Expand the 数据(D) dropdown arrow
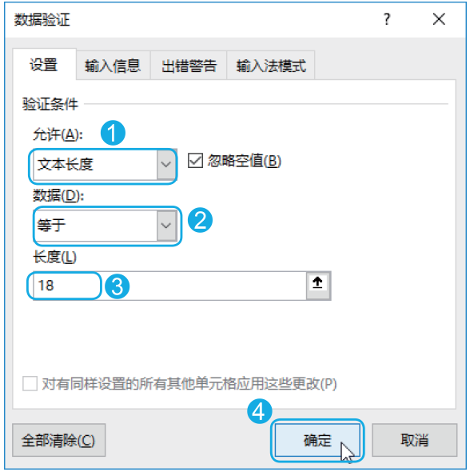Screen dimensions: 470x476 (166, 226)
